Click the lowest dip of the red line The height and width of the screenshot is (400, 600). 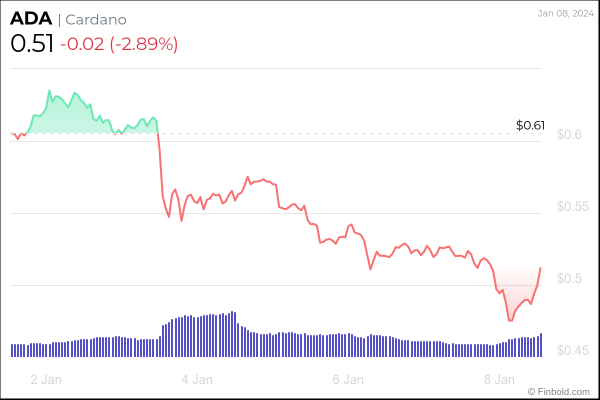(510, 320)
